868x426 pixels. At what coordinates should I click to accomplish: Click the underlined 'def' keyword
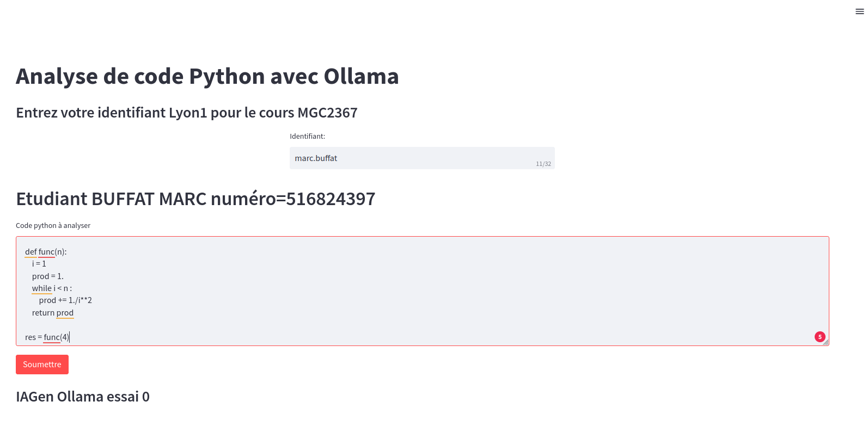[30, 252]
